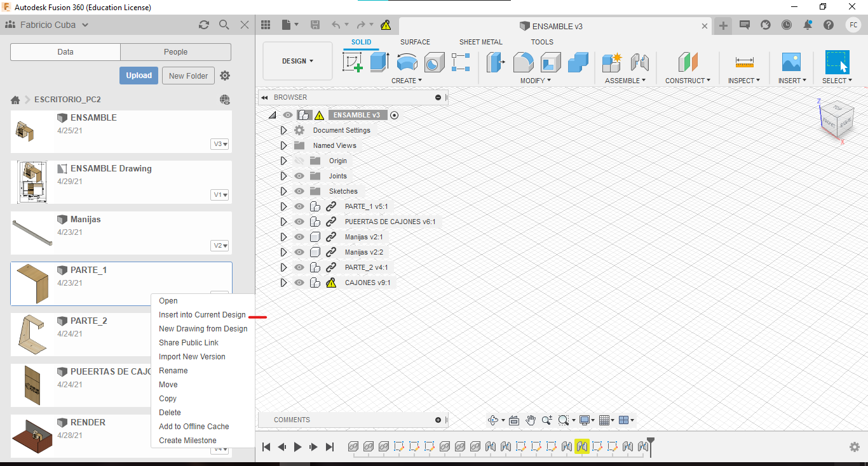Click the Orbit icon in navigation bar

pos(493,420)
